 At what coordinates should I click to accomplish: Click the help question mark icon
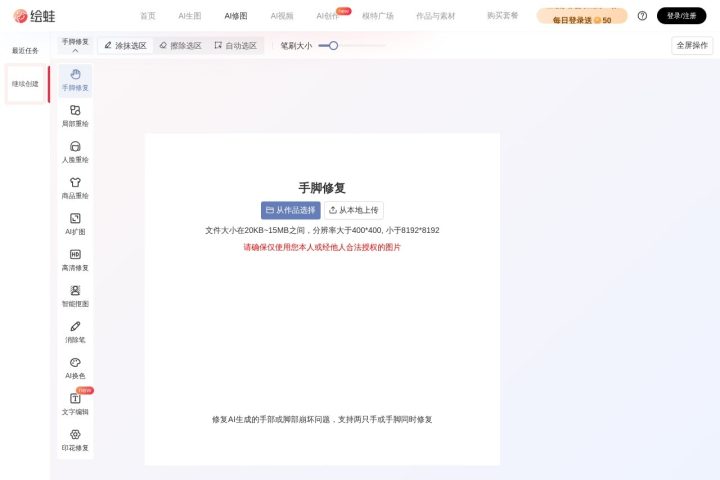click(642, 16)
